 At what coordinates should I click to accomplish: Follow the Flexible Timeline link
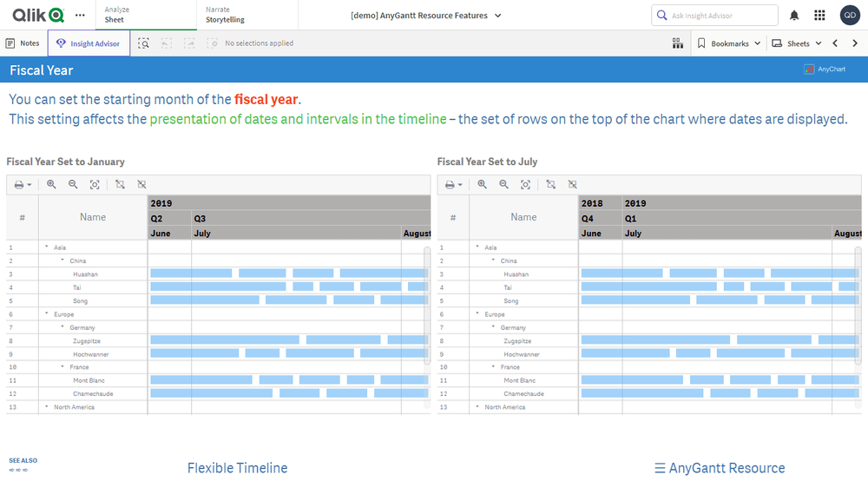click(237, 468)
